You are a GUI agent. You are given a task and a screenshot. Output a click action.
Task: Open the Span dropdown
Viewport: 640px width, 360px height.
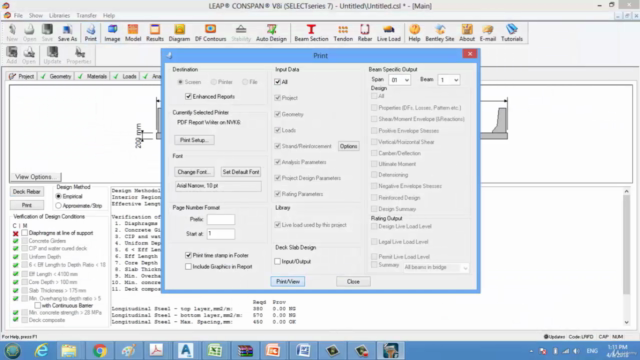[x=399, y=80]
